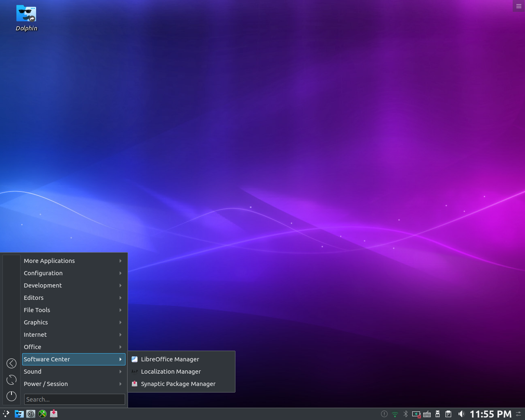
Task: Click in the menu Search field
Action: tap(75, 399)
